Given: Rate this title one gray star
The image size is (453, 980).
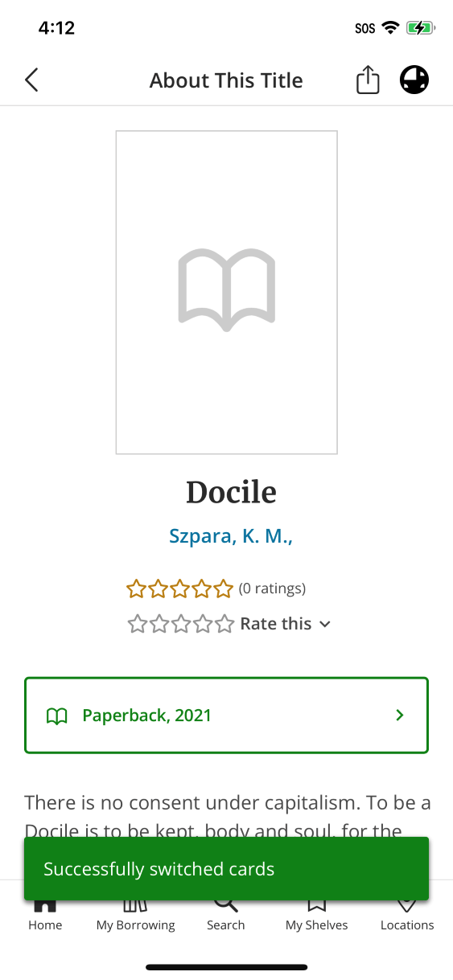Looking at the screenshot, I should click(x=138, y=624).
